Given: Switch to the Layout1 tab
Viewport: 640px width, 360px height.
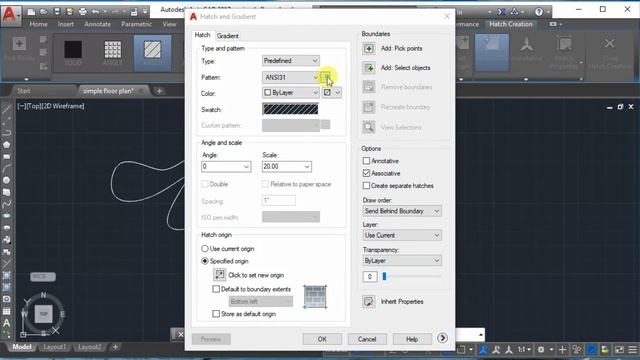Looking at the screenshot, I should [x=54, y=347].
